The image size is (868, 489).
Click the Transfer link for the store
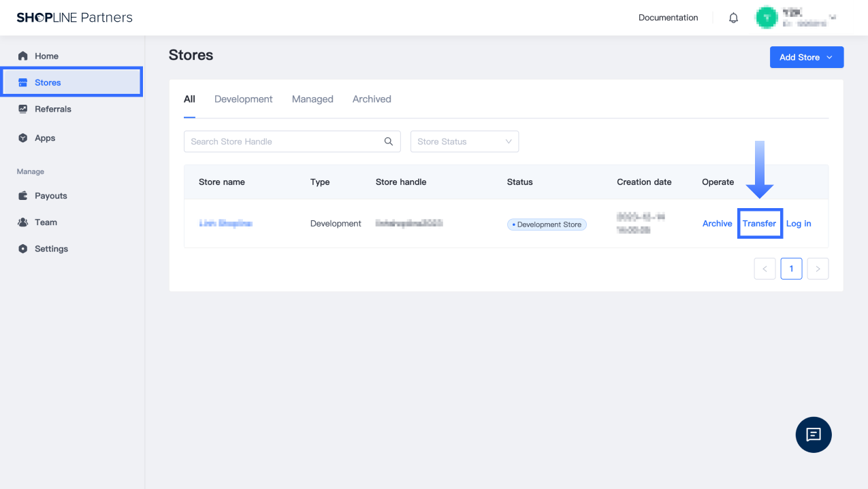tap(759, 224)
